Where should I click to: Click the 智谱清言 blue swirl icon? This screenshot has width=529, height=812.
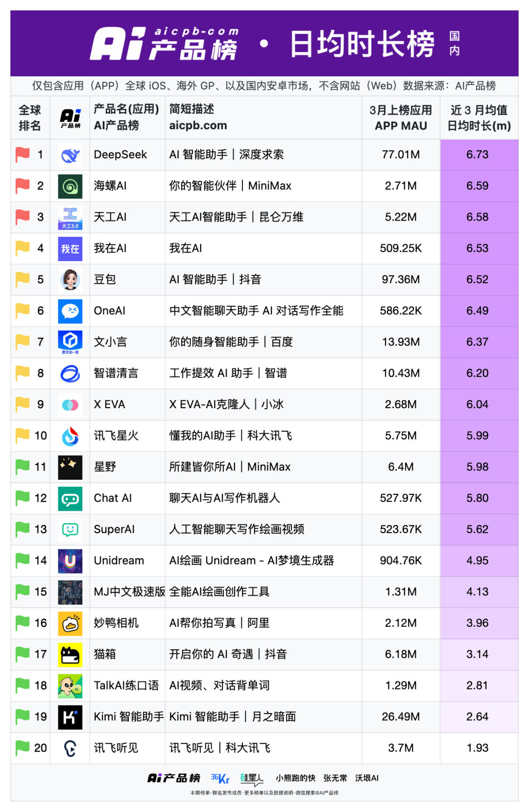tap(70, 374)
